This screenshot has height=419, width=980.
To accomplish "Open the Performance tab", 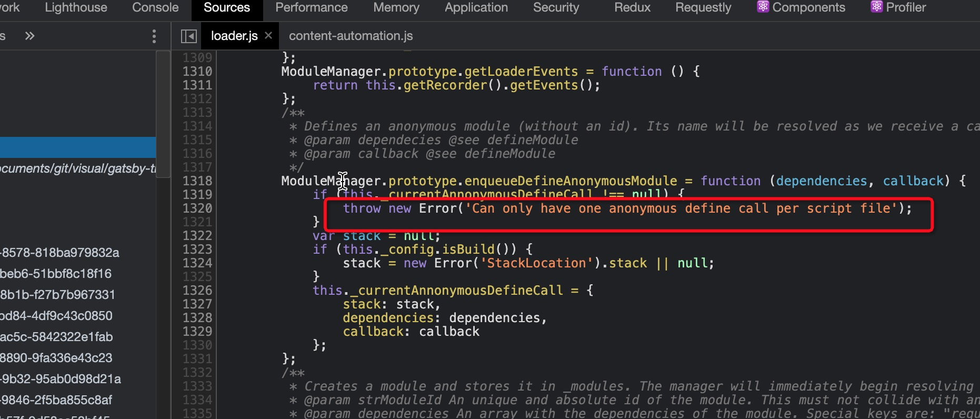I will [312, 7].
